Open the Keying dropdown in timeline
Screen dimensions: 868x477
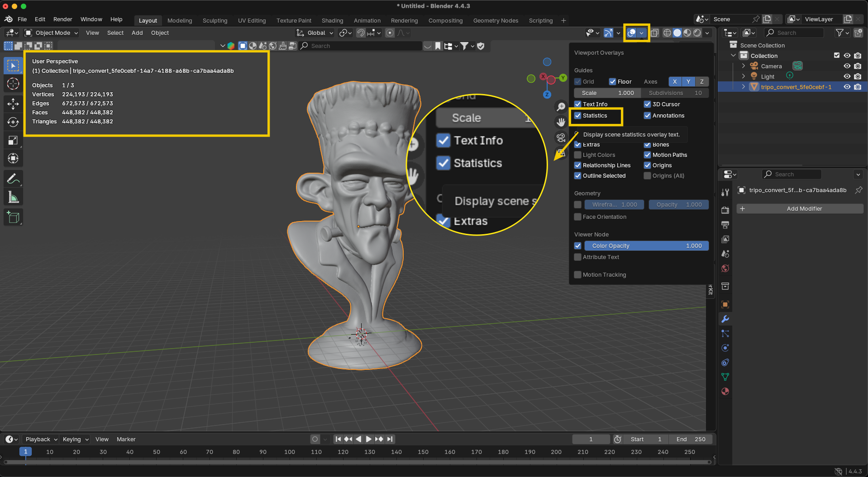(x=75, y=439)
